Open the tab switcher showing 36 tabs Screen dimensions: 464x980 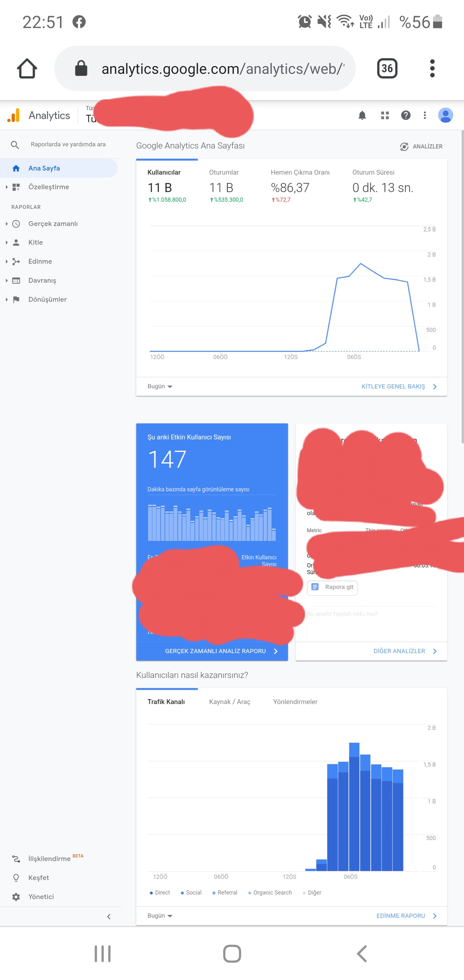point(387,68)
